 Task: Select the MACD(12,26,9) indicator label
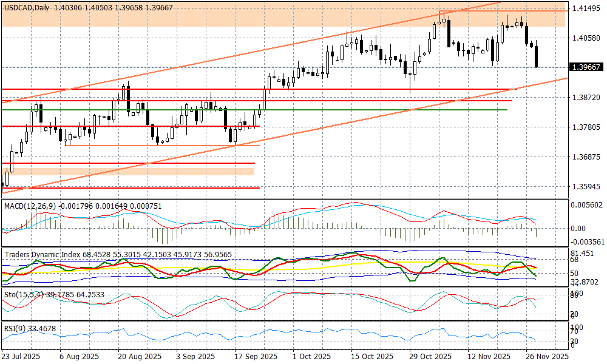coord(29,206)
